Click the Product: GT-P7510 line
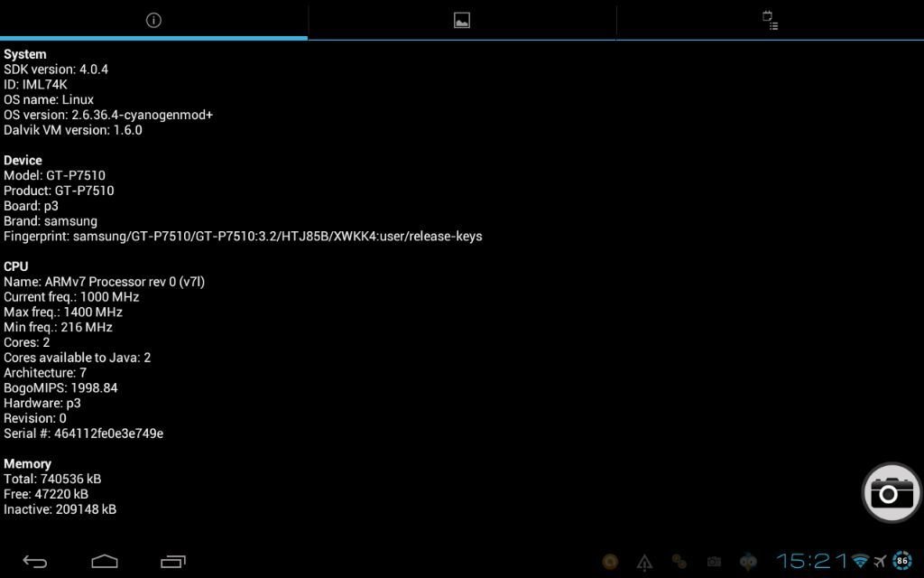The image size is (924, 578). click(59, 191)
